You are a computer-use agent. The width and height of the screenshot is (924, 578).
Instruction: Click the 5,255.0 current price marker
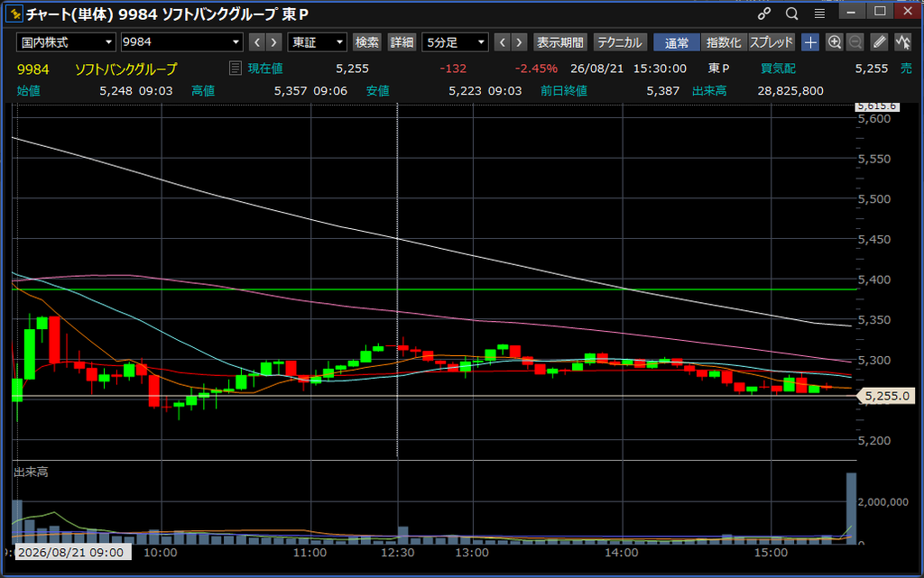[x=886, y=396]
